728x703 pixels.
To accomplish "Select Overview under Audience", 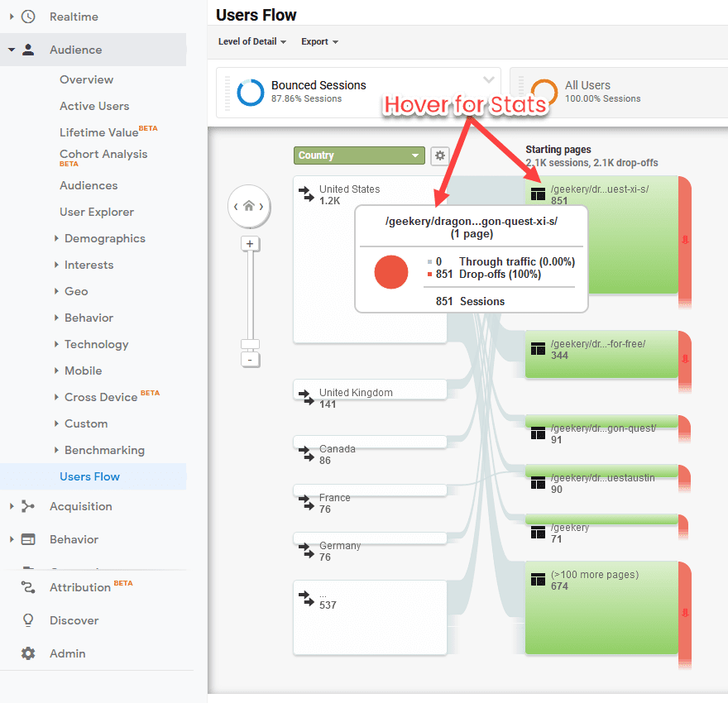I will tap(86, 79).
